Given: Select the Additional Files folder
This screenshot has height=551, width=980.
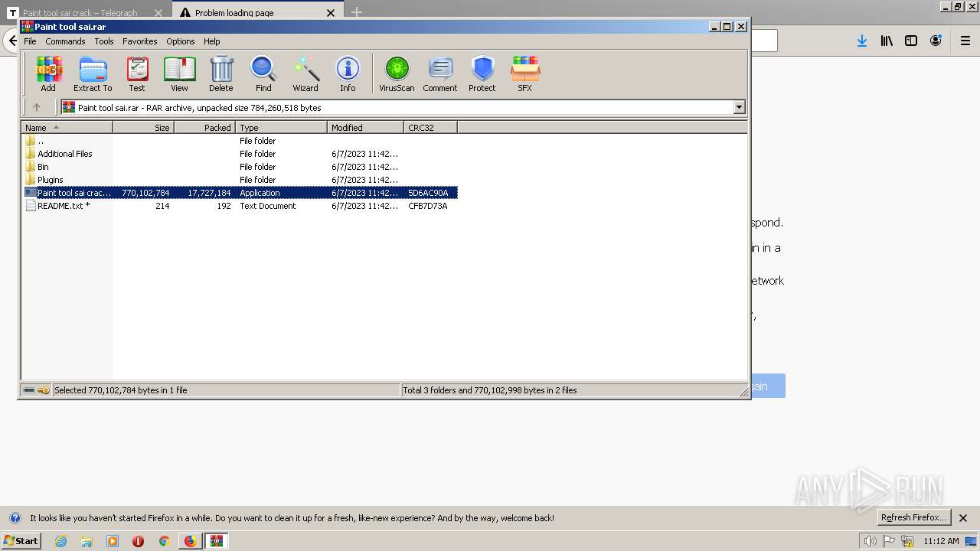Looking at the screenshot, I should 240,154.
